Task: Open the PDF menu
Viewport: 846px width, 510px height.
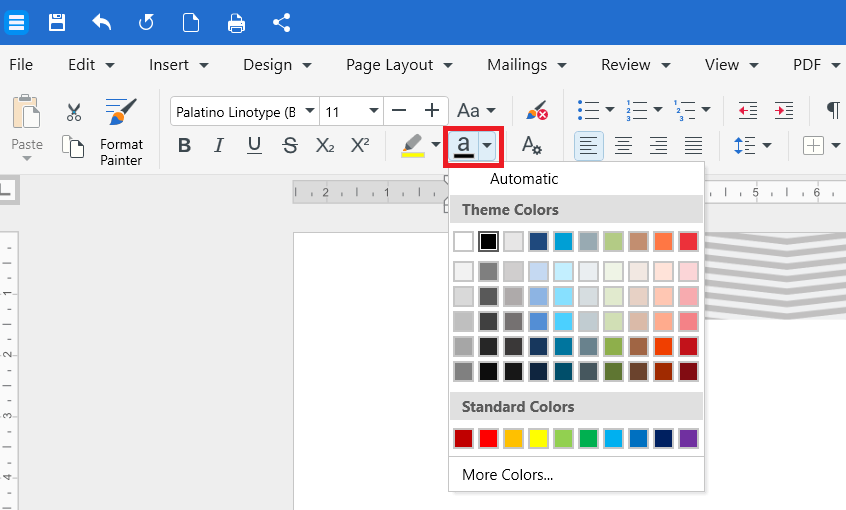Action: click(x=816, y=65)
